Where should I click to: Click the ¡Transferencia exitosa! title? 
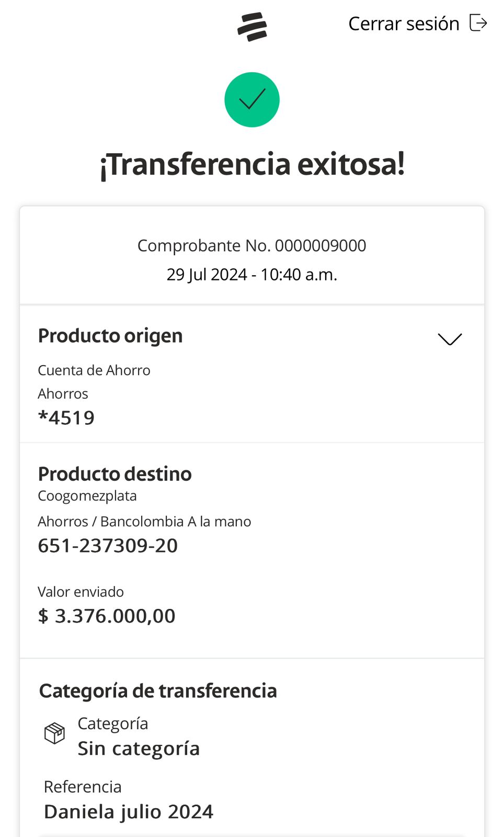coord(252,164)
